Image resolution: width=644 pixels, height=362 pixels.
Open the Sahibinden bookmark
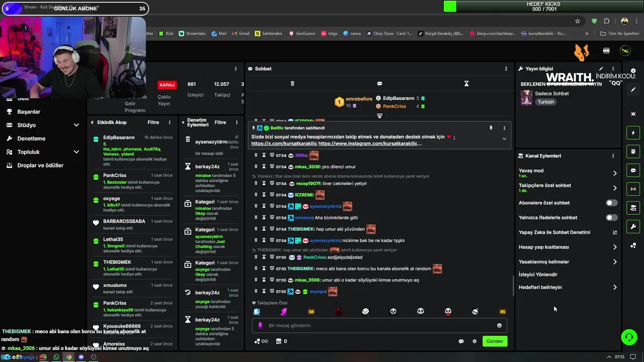click(269, 34)
